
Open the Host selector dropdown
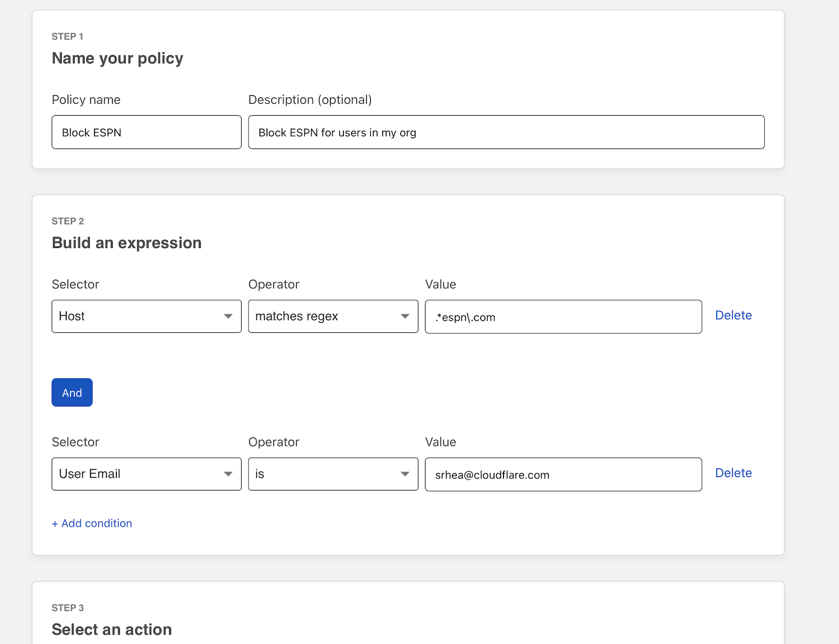[x=146, y=316]
